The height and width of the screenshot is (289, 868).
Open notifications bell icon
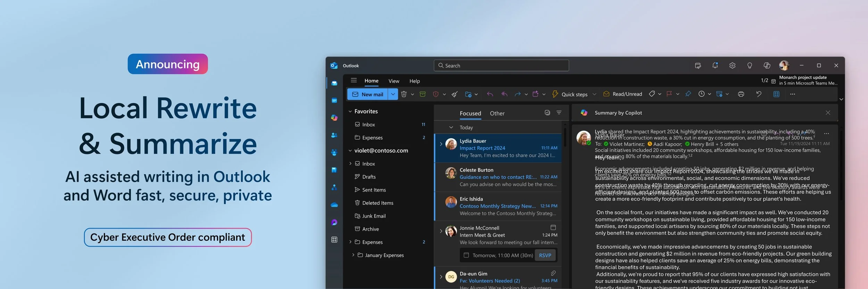(715, 66)
